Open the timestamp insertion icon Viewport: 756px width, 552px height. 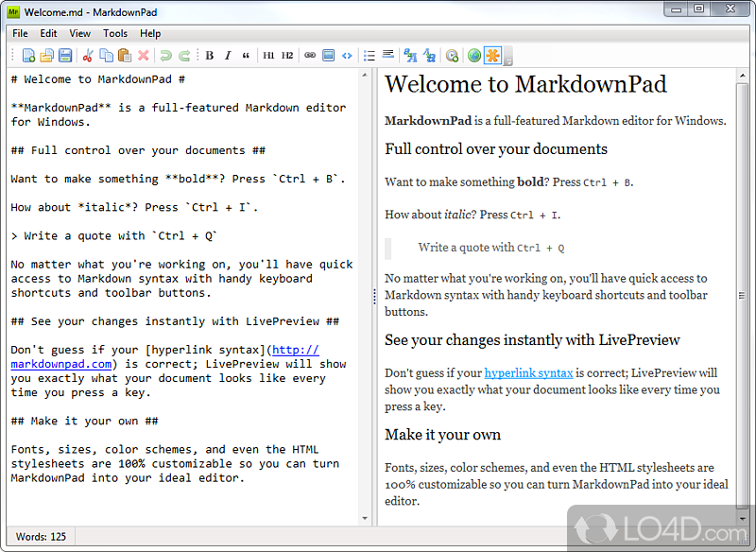(453, 56)
